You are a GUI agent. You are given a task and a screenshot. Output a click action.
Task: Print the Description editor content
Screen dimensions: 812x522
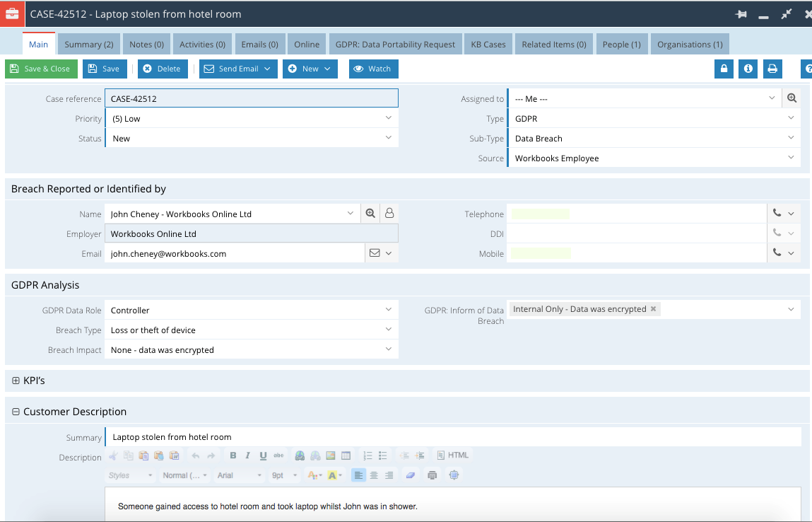[433, 475]
